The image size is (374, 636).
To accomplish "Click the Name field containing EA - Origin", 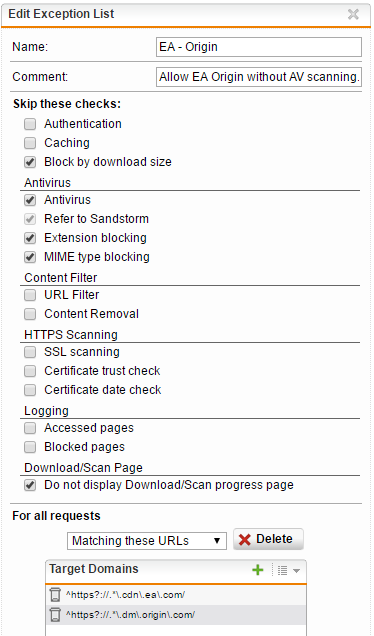I will pyautogui.click(x=259, y=47).
